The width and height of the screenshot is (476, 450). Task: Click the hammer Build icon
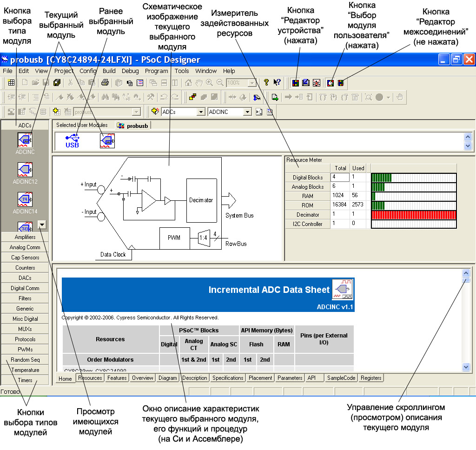tap(151, 97)
